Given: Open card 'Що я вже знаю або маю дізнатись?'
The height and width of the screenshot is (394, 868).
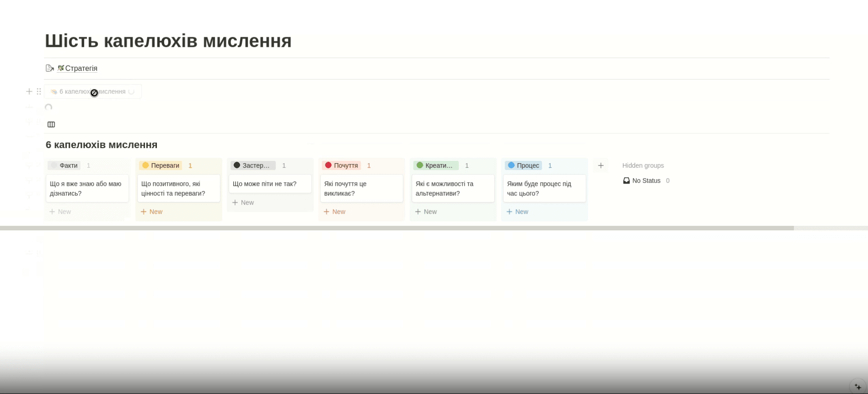Looking at the screenshot, I should click(87, 188).
